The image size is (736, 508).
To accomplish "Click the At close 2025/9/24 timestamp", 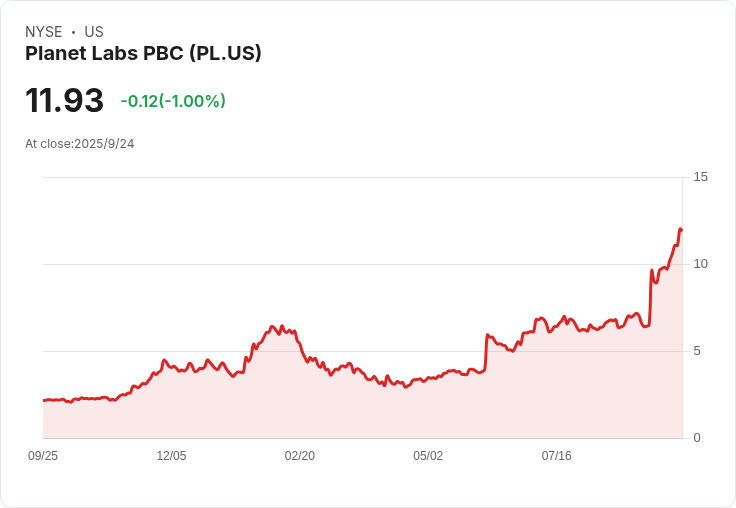I will click(x=79, y=144).
